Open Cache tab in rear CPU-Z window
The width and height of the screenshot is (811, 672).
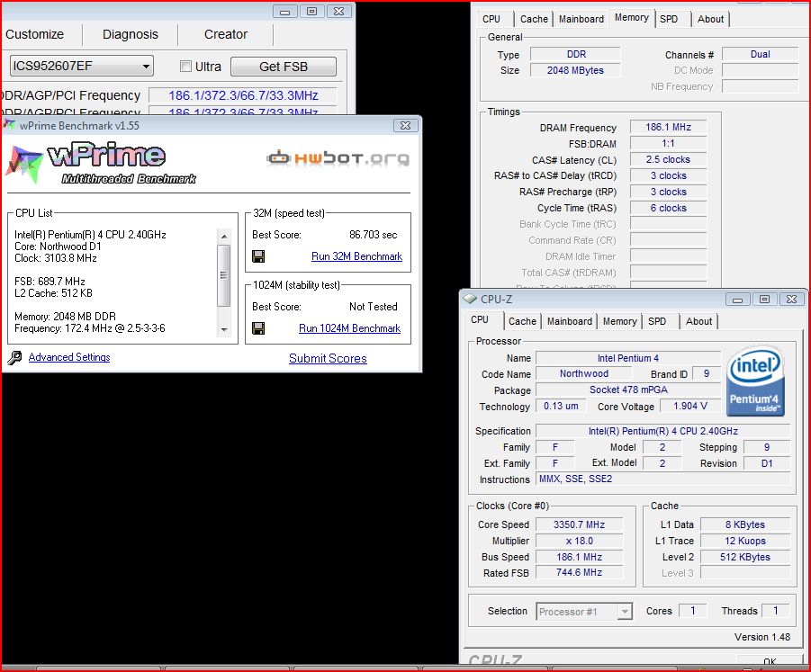click(x=534, y=19)
